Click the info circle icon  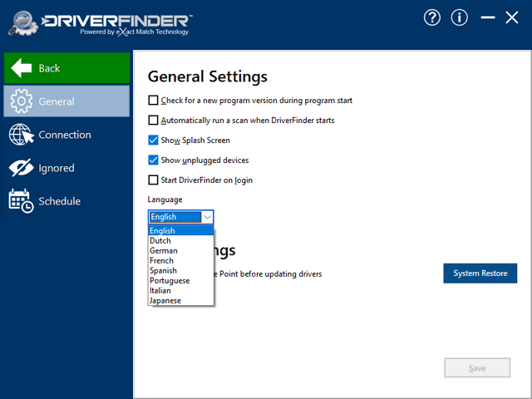[x=459, y=17]
